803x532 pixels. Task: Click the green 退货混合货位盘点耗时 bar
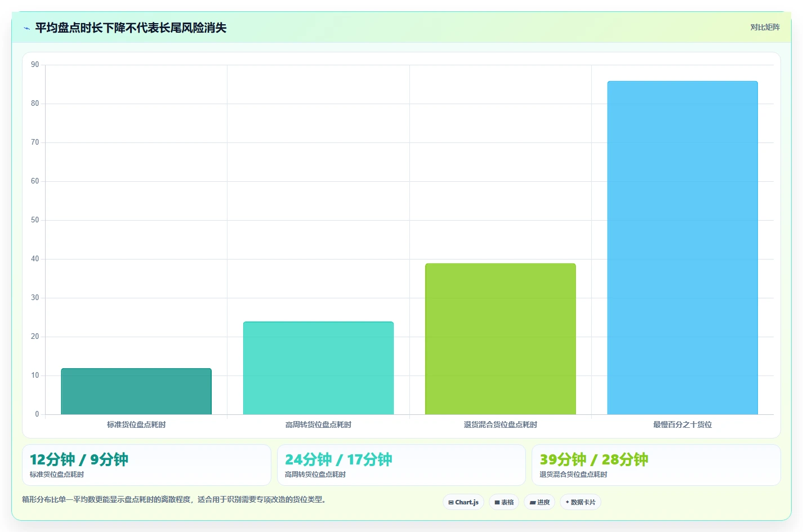(x=501, y=339)
